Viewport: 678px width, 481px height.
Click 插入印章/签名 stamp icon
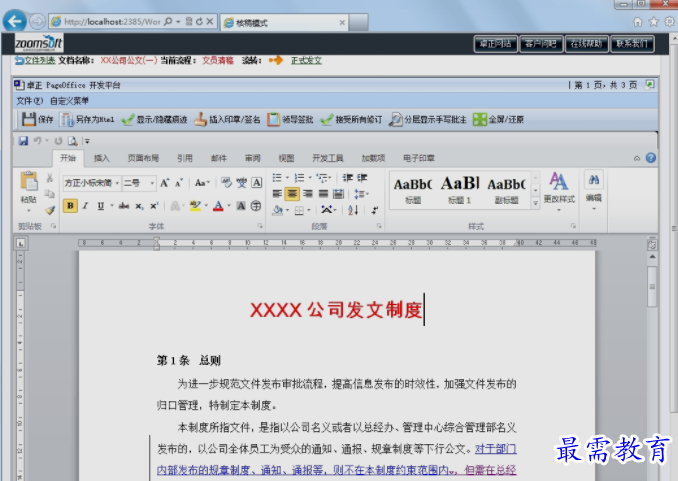pos(200,119)
